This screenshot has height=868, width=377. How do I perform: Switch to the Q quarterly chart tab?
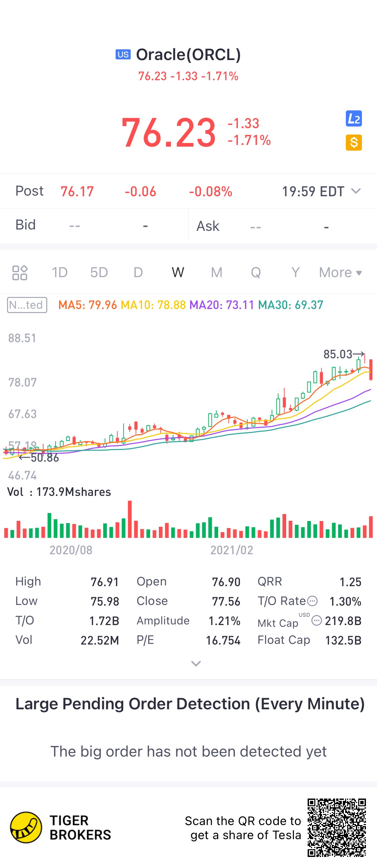256,272
